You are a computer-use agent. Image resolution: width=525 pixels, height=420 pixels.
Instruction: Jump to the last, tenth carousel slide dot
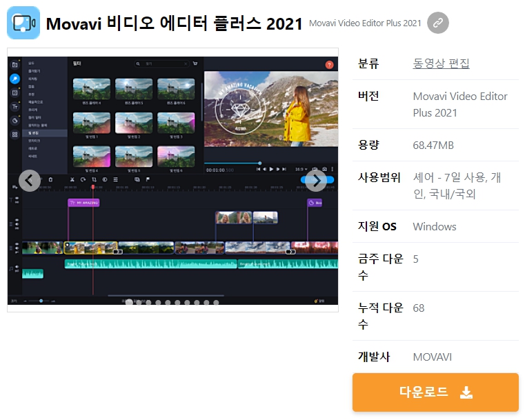pyautogui.click(x=217, y=303)
